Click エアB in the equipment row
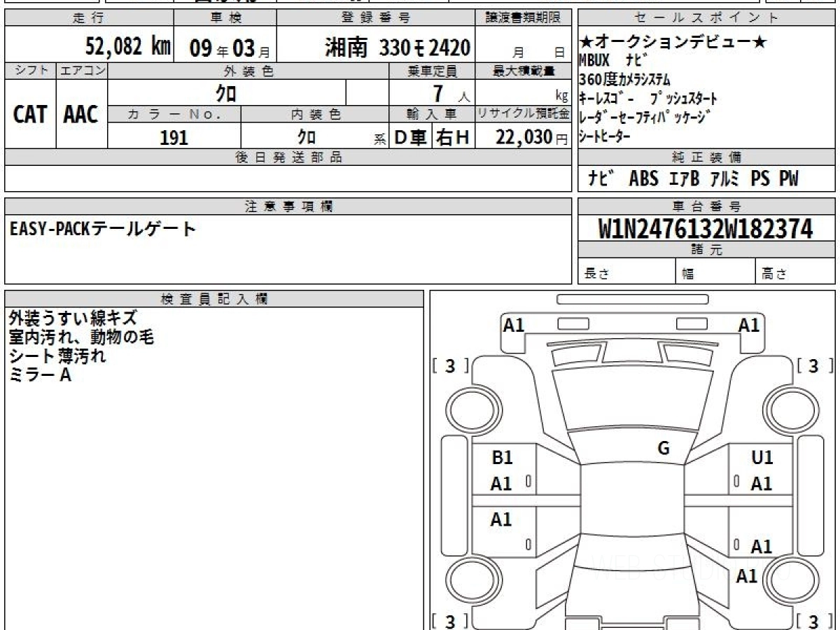Viewport: 840px width, 630px height. coord(682,179)
